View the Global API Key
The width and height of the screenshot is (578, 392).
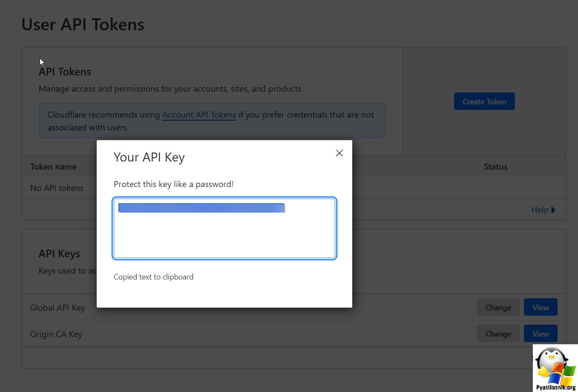pyautogui.click(x=541, y=307)
